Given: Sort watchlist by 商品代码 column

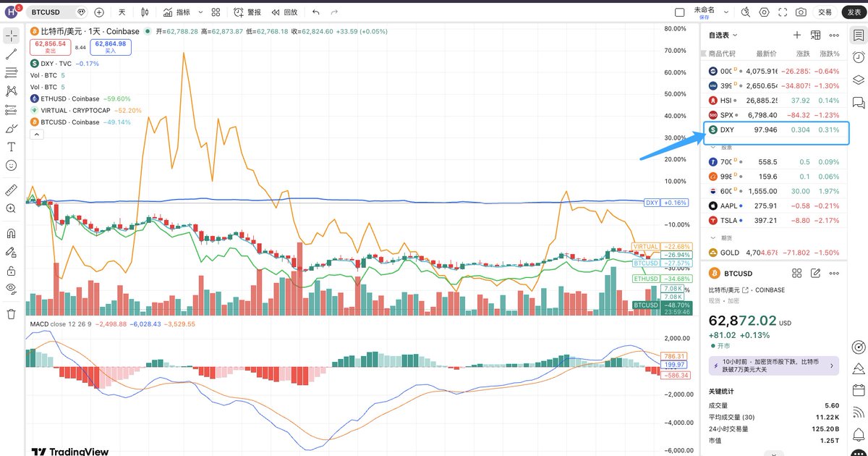Looking at the screenshot, I should click(x=722, y=54).
